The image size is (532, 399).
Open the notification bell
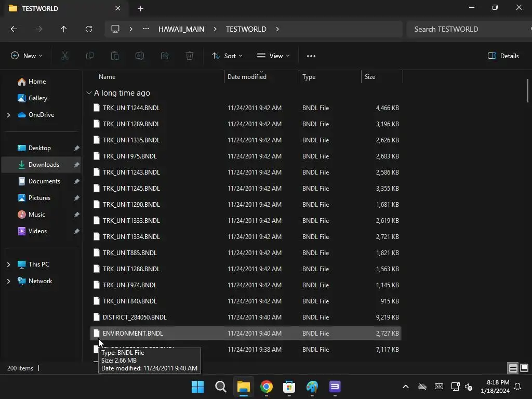(x=518, y=387)
